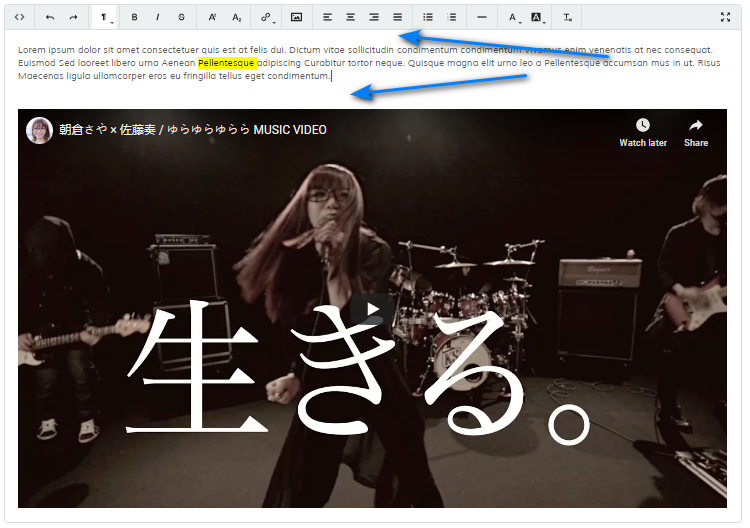
Task: Undo the last edit
Action: 50,17
